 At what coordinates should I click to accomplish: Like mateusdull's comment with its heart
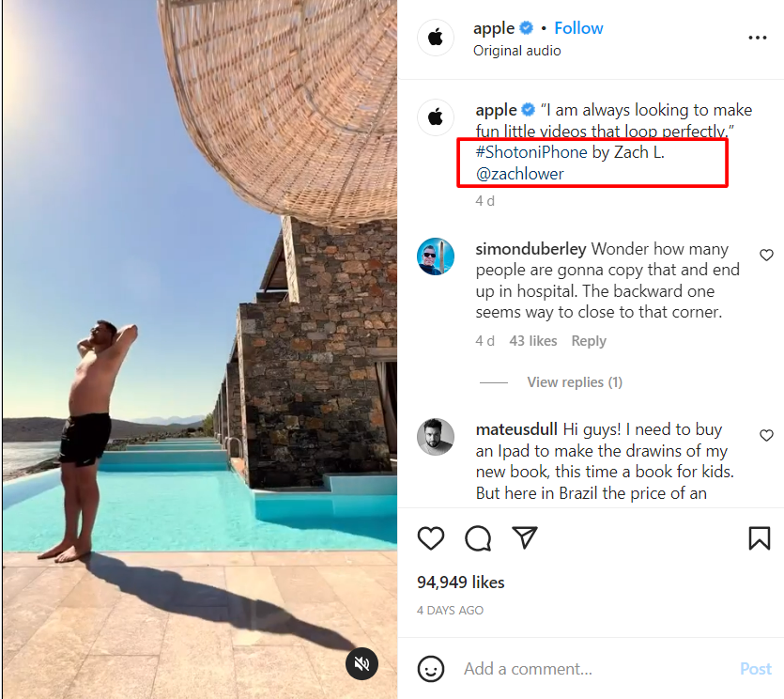coord(767,435)
